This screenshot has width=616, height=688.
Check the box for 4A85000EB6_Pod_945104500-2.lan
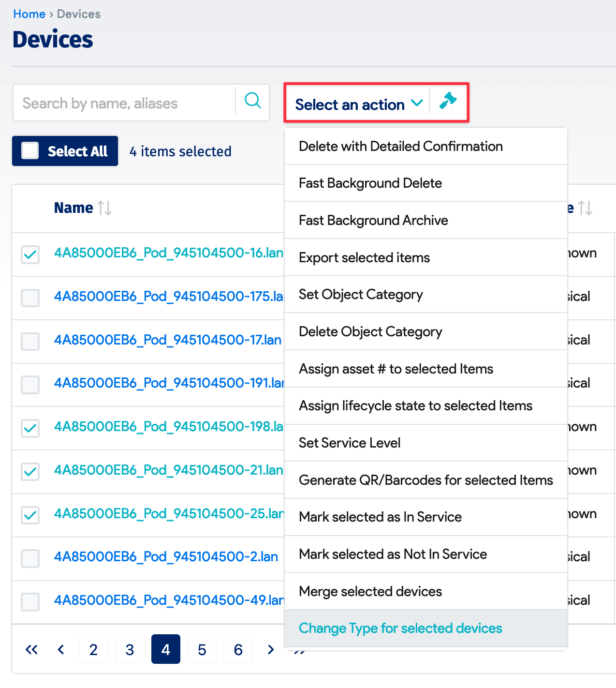[x=30, y=558]
